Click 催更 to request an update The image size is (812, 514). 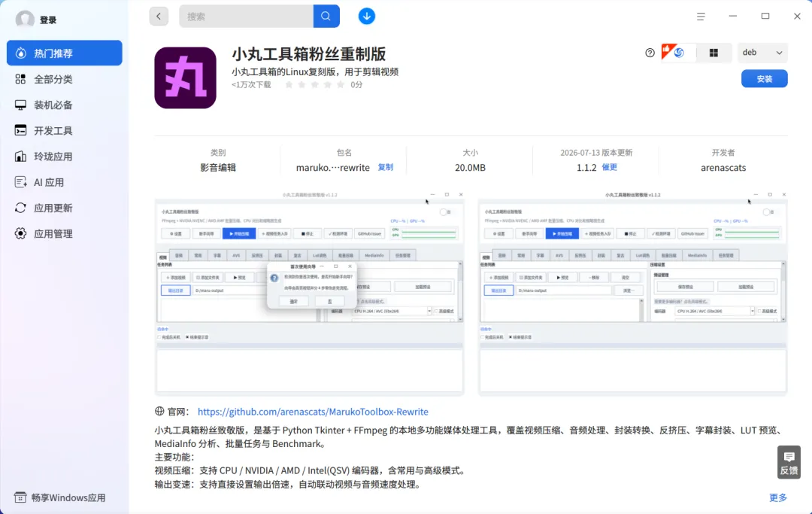[x=610, y=167]
